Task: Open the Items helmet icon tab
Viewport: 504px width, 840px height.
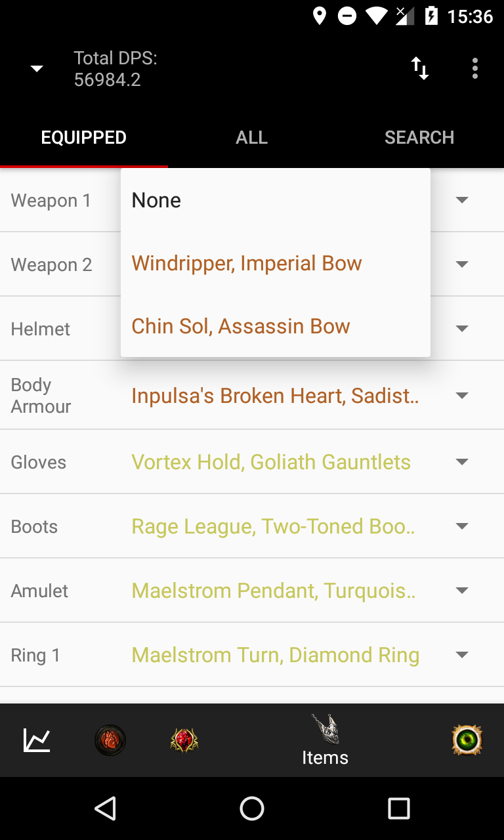Action: [x=325, y=740]
